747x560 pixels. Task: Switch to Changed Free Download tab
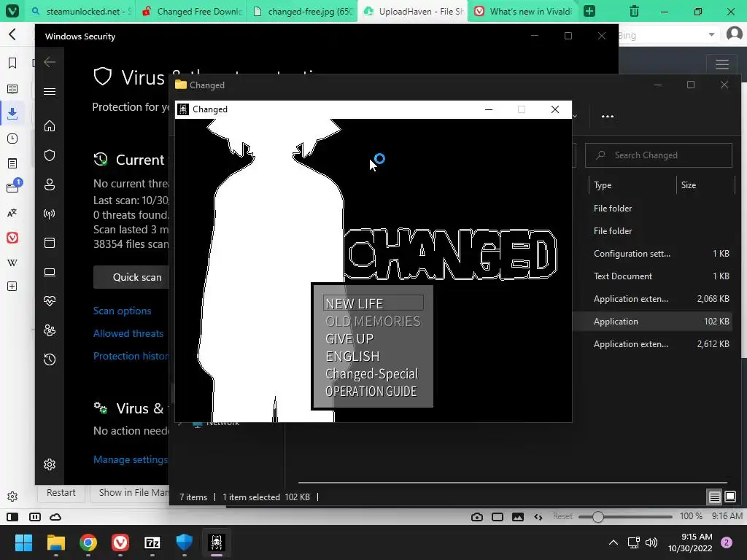click(192, 11)
